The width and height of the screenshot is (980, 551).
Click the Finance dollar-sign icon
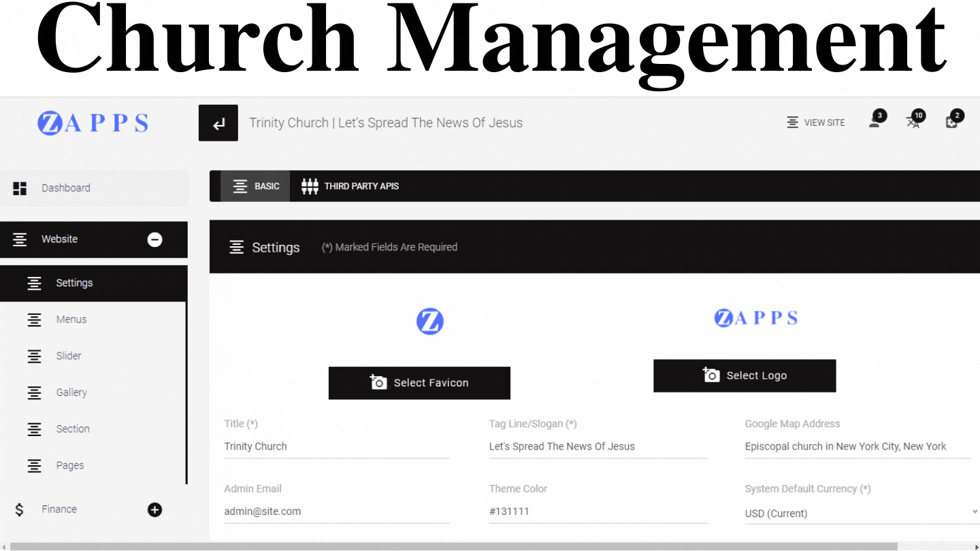(19, 509)
